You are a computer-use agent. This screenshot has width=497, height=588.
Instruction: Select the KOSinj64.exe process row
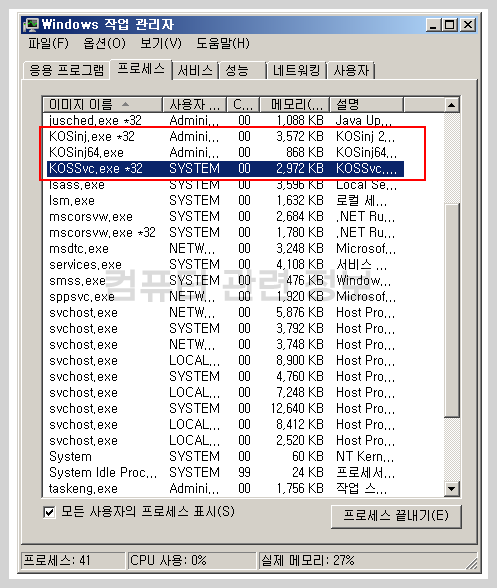point(225,153)
